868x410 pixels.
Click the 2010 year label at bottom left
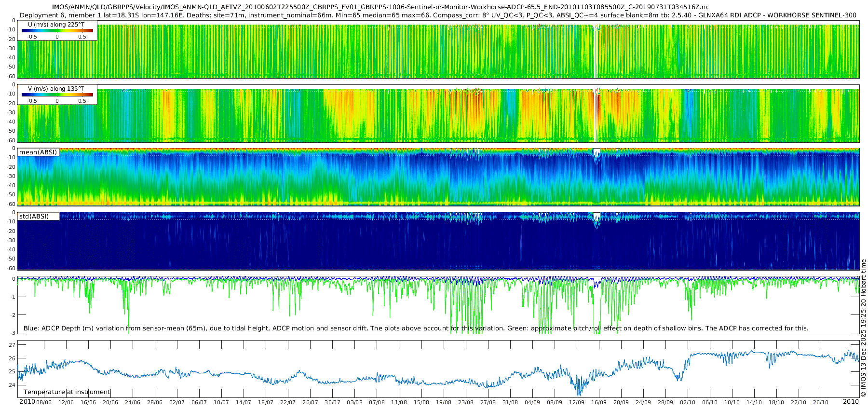(27, 402)
